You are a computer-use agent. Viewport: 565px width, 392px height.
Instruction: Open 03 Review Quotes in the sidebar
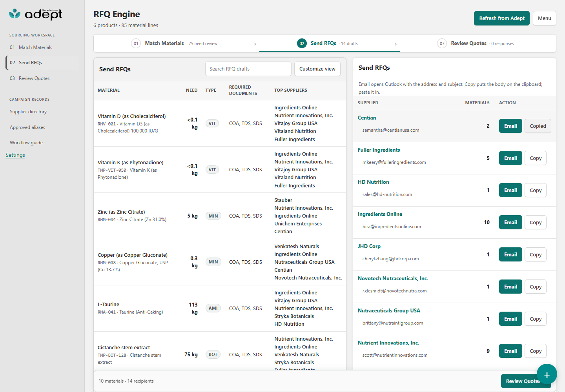click(42, 78)
